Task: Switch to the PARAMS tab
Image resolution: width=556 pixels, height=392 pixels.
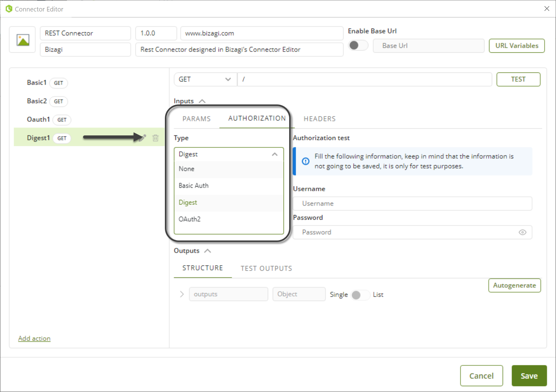Action: 196,119
